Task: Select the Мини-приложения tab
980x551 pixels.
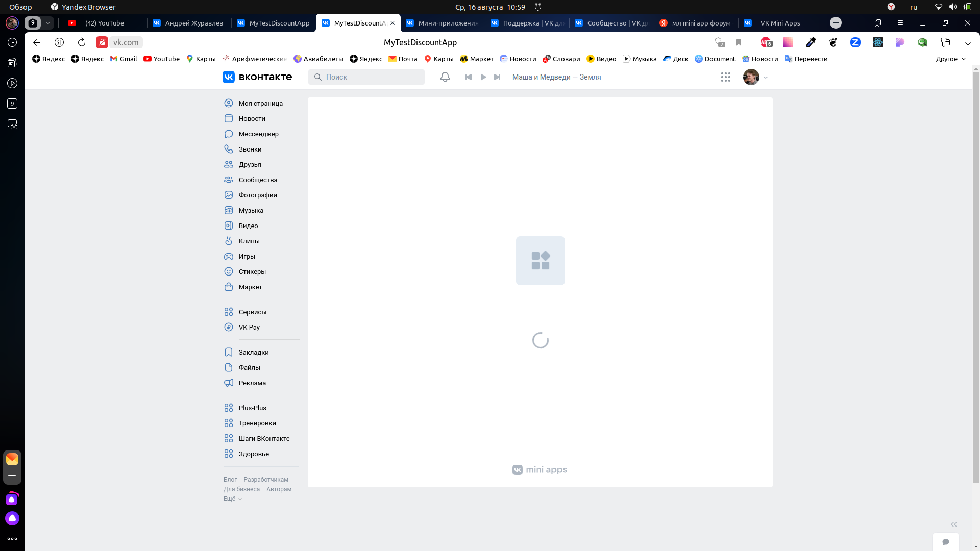Action: (x=442, y=22)
